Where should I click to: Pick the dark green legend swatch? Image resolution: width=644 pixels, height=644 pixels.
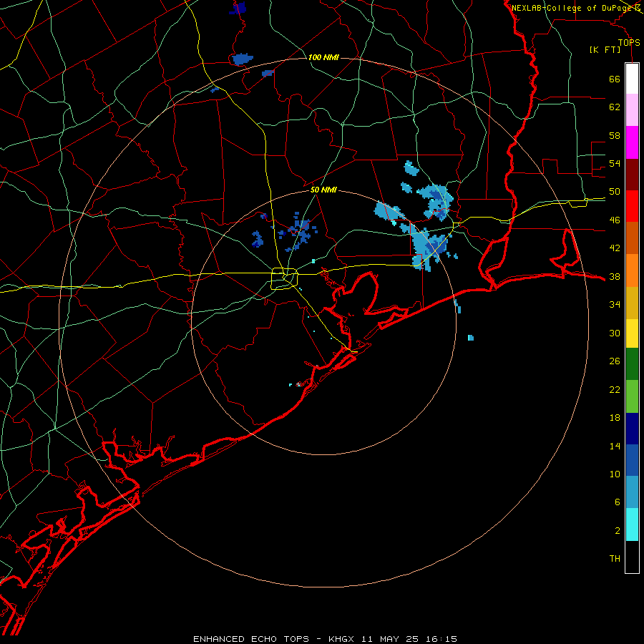pyautogui.click(x=632, y=364)
